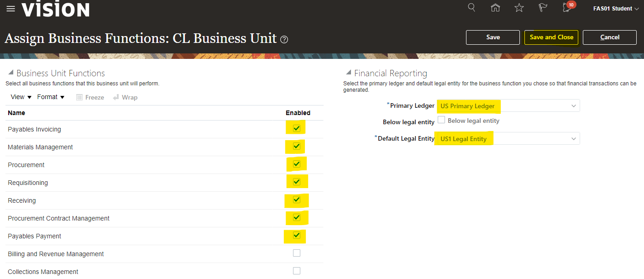This screenshot has height=279, width=644.
Task: Toggle the Below legal entity checkbox
Action: (441, 120)
